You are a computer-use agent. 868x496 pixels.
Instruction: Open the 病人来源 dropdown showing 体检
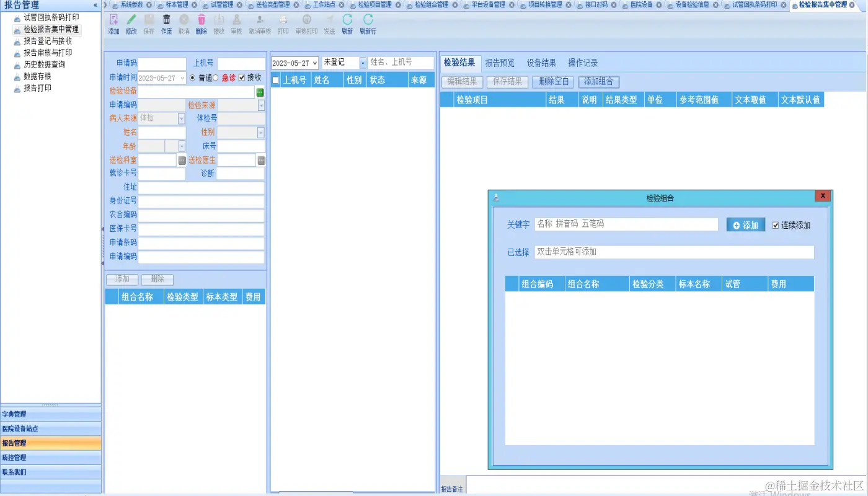tap(182, 118)
